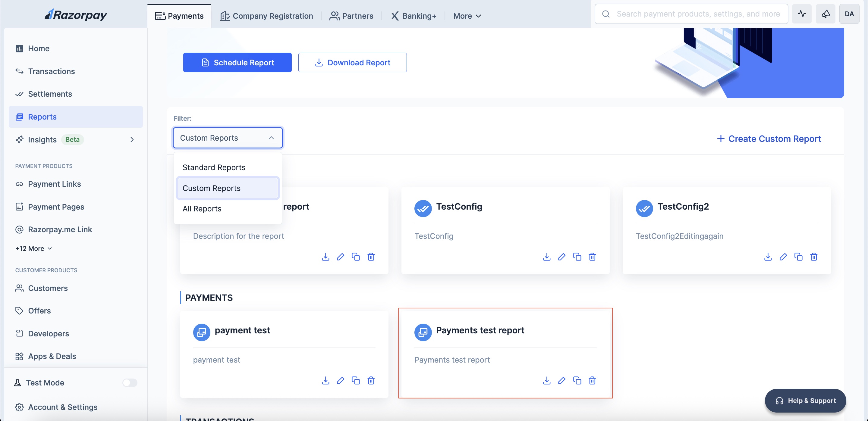
Task: Open the More dropdown in top navigation
Action: coord(467,16)
